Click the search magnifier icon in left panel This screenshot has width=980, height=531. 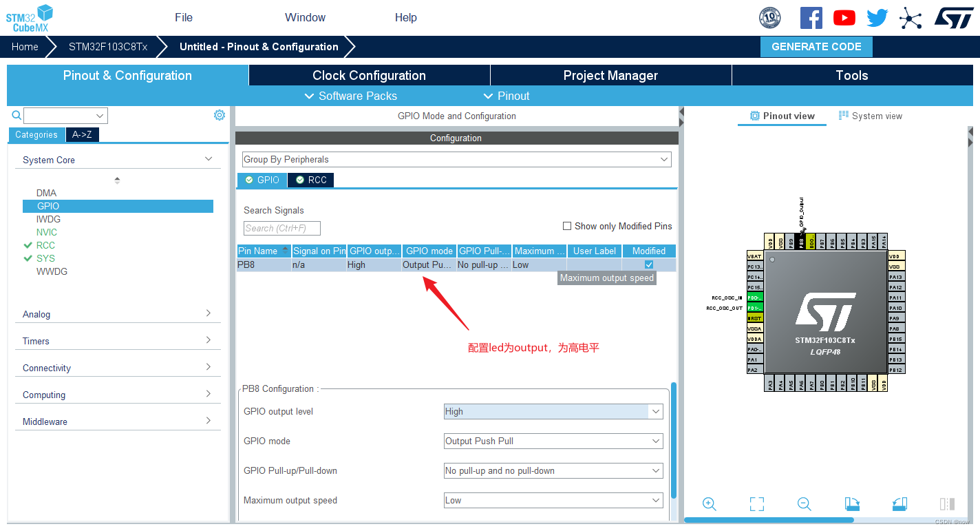(x=17, y=116)
